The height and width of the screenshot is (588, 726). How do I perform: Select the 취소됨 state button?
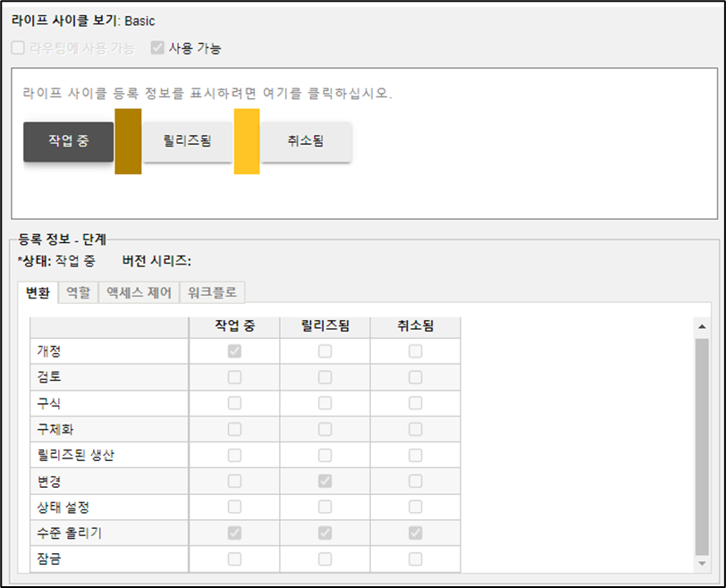pyautogui.click(x=306, y=141)
